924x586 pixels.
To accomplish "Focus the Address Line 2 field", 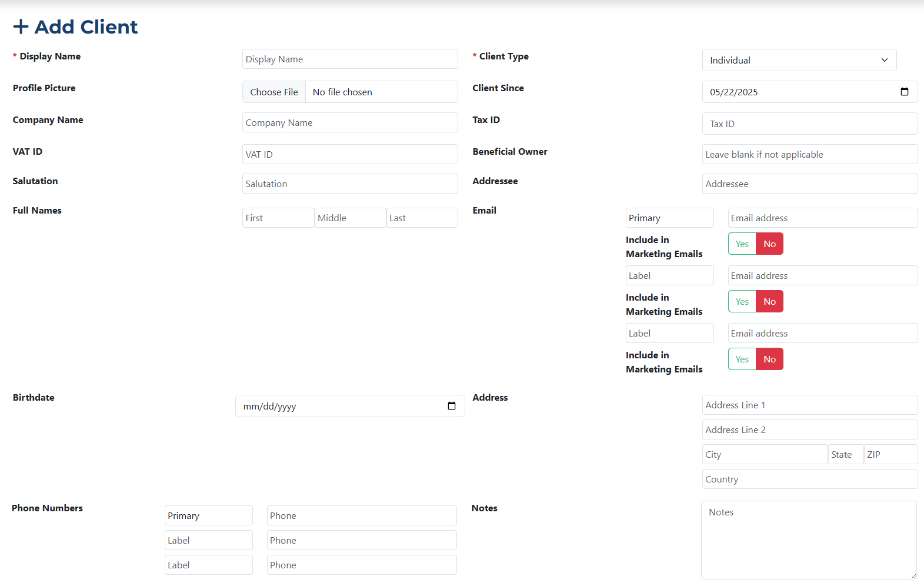I will pyautogui.click(x=810, y=429).
